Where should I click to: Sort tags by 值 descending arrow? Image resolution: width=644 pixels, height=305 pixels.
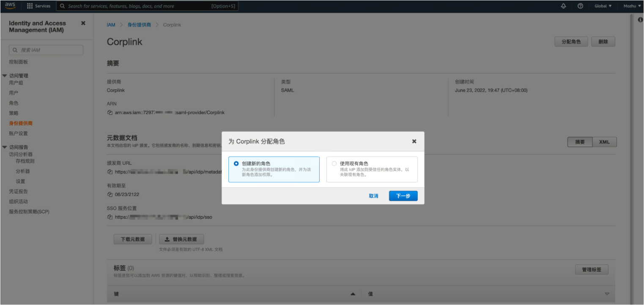click(x=607, y=294)
